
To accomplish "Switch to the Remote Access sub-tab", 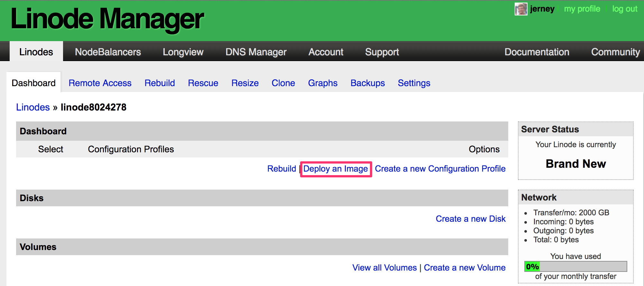I will [x=100, y=83].
